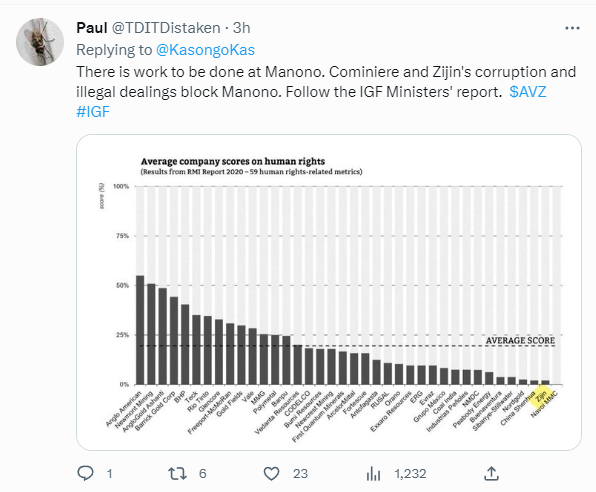Click the reply count 1
Screen dimensions: 596x492
tap(109, 473)
